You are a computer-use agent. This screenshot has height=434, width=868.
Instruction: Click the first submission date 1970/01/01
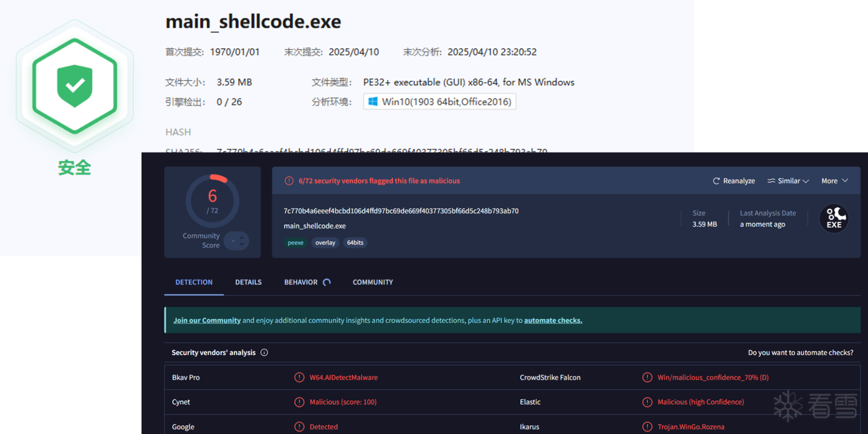pos(235,52)
